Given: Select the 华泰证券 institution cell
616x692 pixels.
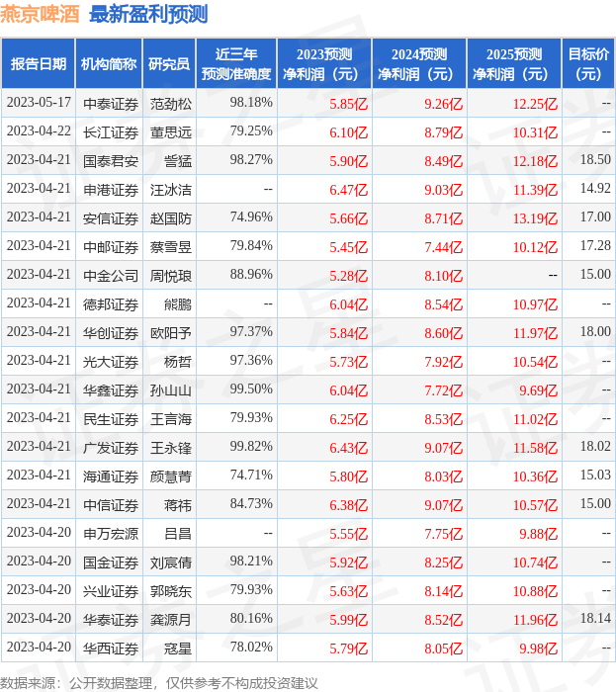Looking at the screenshot, I should (x=111, y=620).
